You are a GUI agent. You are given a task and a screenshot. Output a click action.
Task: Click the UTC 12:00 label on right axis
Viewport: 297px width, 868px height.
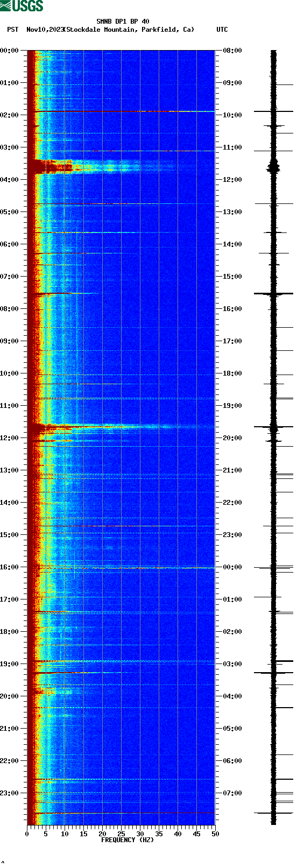point(232,180)
